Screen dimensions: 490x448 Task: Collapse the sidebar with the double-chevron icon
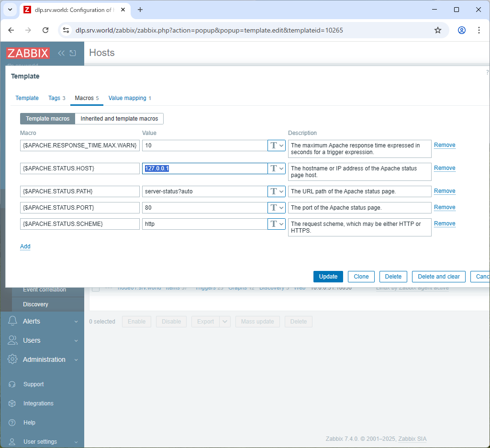point(61,53)
